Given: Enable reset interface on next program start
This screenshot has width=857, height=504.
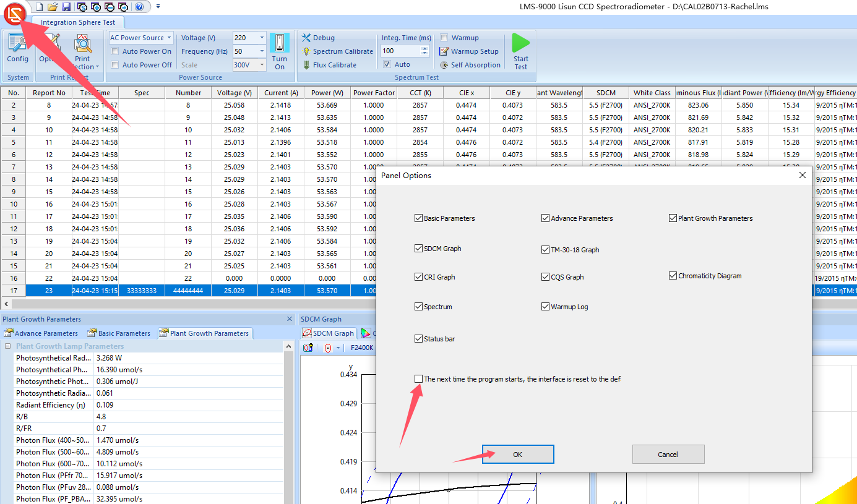Looking at the screenshot, I should (419, 379).
